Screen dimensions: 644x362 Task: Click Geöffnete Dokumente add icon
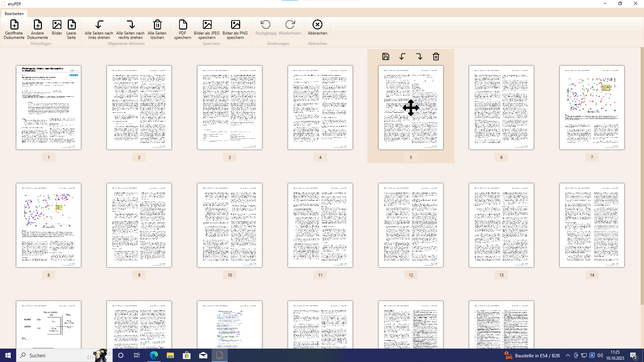click(x=14, y=25)
